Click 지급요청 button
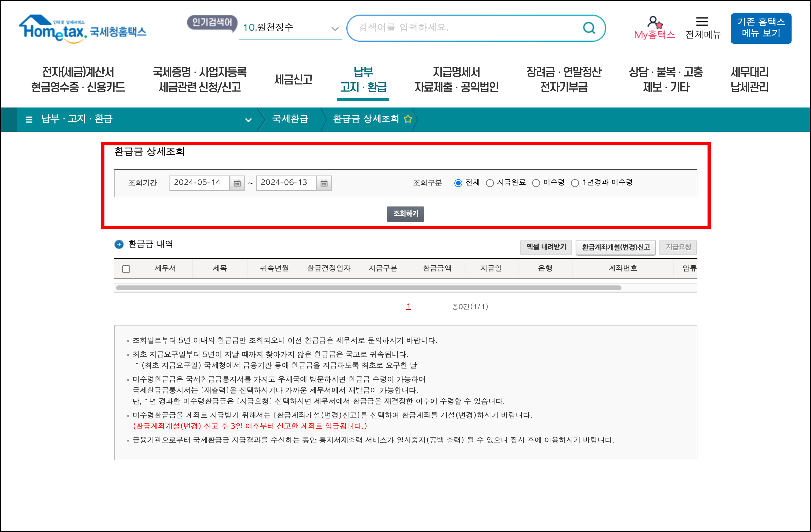Image resolution: width=811 pixels, height=532 pixels. (x=678, y=247)
